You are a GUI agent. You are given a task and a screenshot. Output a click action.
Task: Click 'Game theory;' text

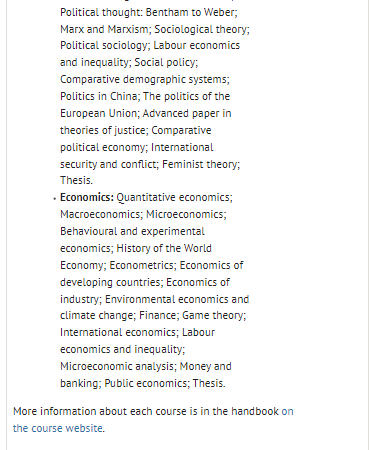pyautogui.click(x=214, y=315)
